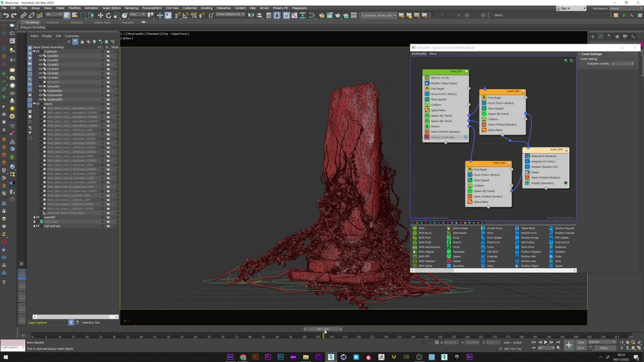Click the Undo arrow in the main toolbar
This screenshot has width=644, height=362.
[x=6, y=15]
